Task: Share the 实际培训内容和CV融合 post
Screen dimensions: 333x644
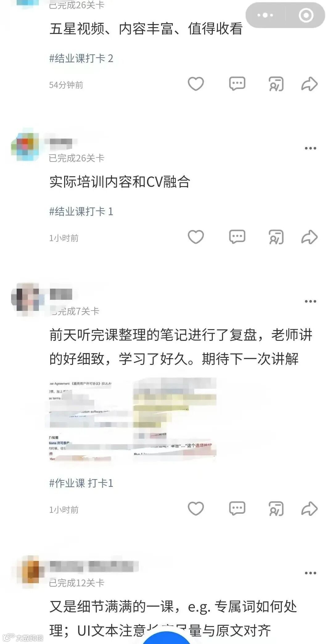Action: (x=309, y=237)
